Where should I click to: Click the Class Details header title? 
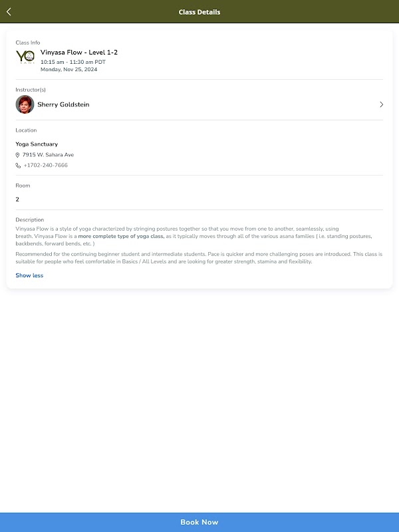[x=199, y=12]
